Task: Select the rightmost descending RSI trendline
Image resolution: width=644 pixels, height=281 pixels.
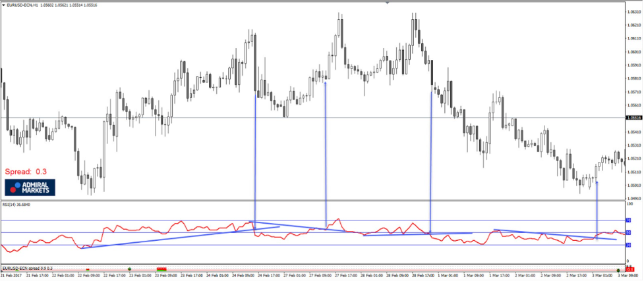Action: point(554,234)
